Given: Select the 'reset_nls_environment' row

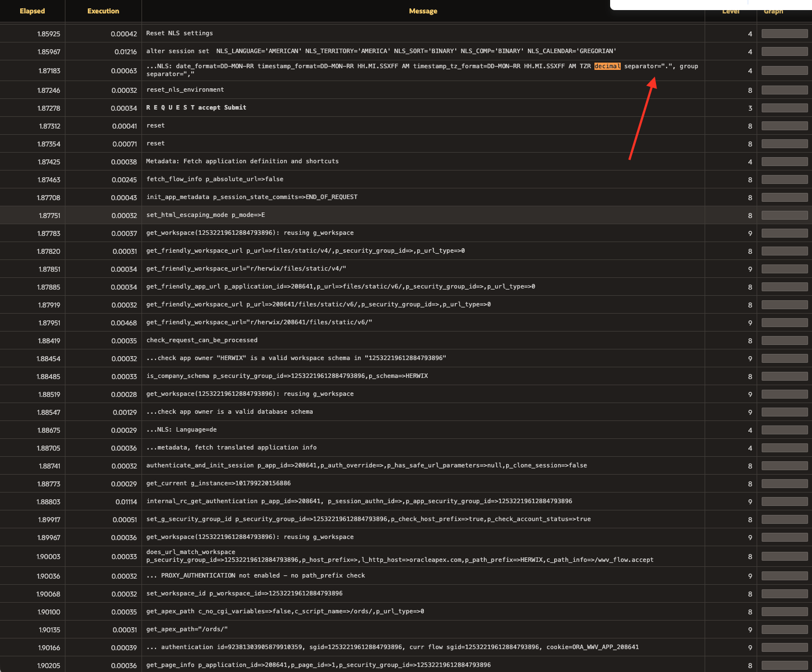Looking at the screenshot, I should point(185,90).
